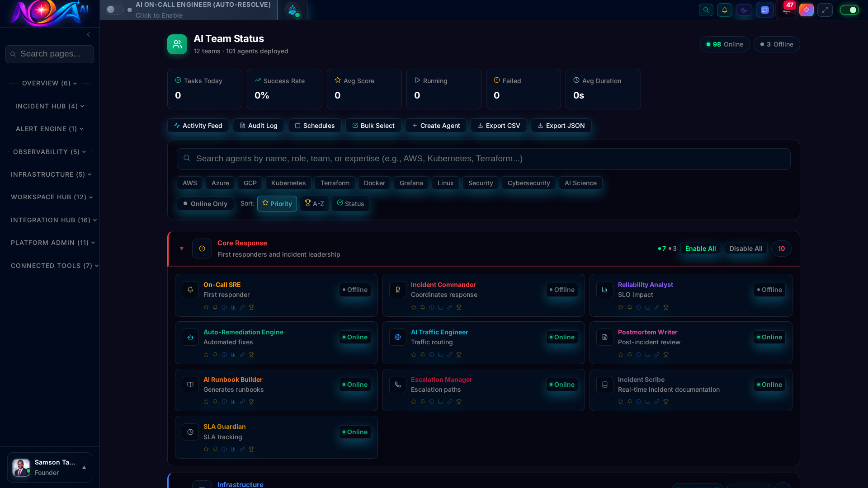Expand fullscreen view with the diagonal arrows icon

click(825, 9)
